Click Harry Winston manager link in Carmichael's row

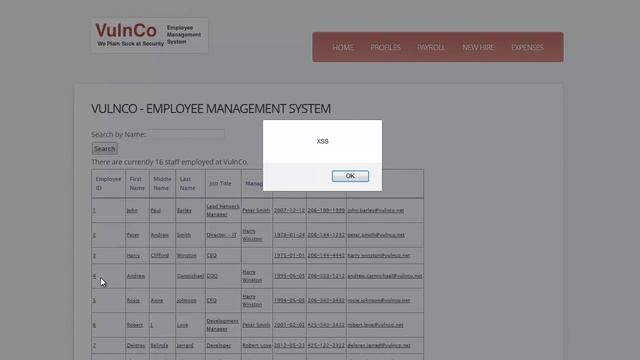(x=252, y=276)
